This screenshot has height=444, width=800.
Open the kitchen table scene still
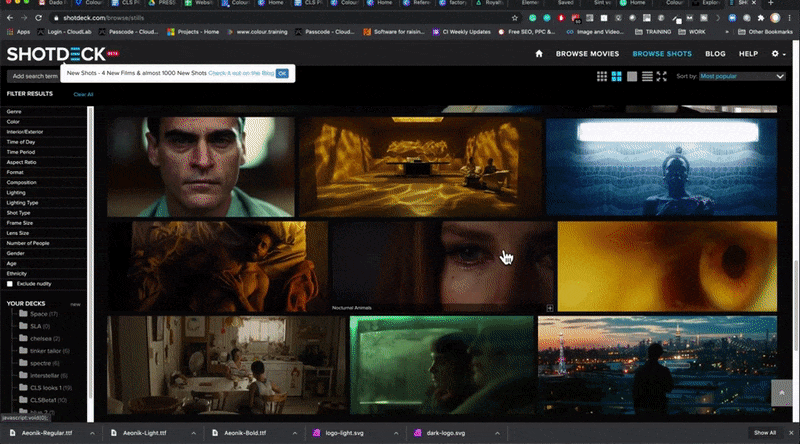point(227,365)
